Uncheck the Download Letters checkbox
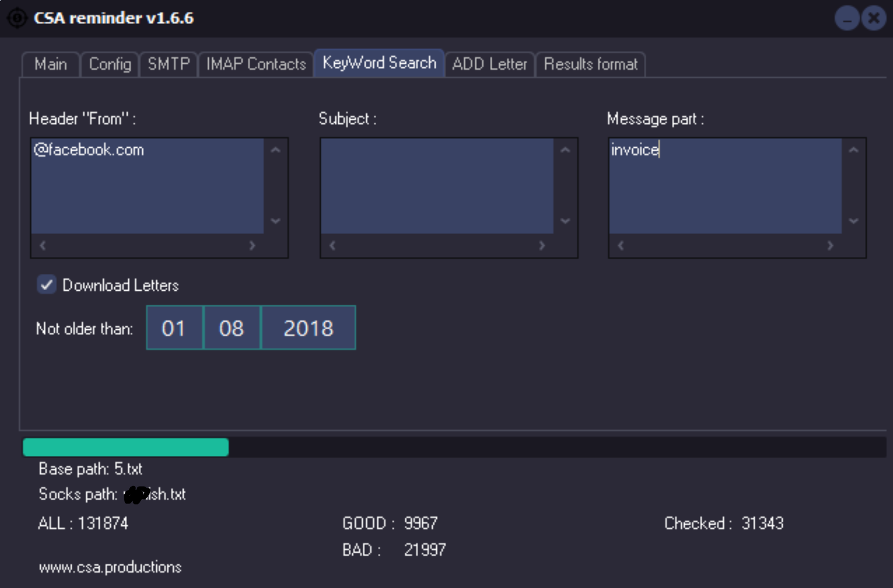The height and width of the screenshot is (588, 893). (x=46, y=285)
